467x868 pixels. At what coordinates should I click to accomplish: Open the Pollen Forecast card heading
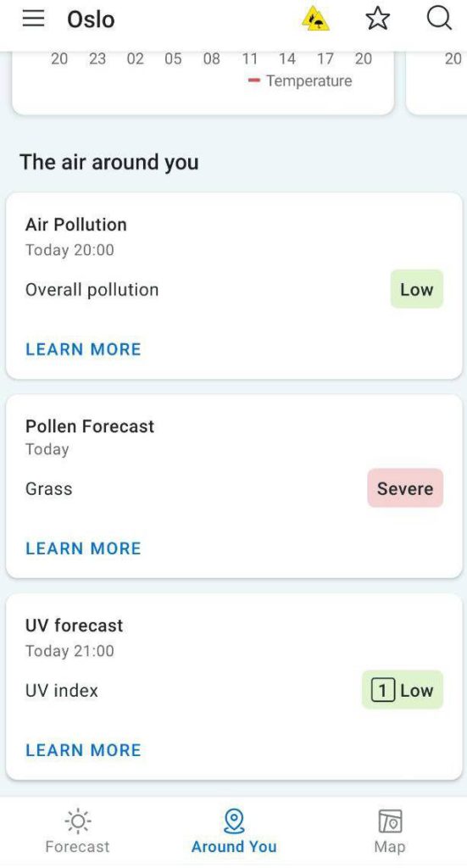pos(90,426)
